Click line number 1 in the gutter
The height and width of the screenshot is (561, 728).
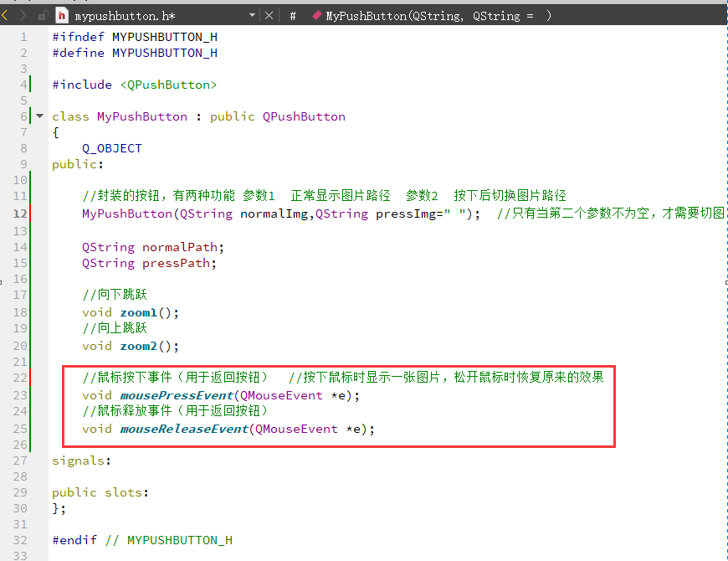[23, 37]
